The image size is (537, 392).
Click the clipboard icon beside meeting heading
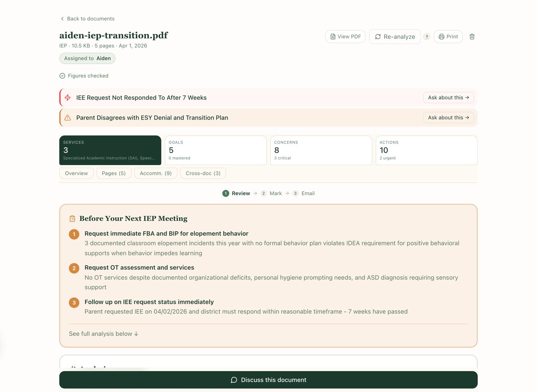[x=72, y=219]
